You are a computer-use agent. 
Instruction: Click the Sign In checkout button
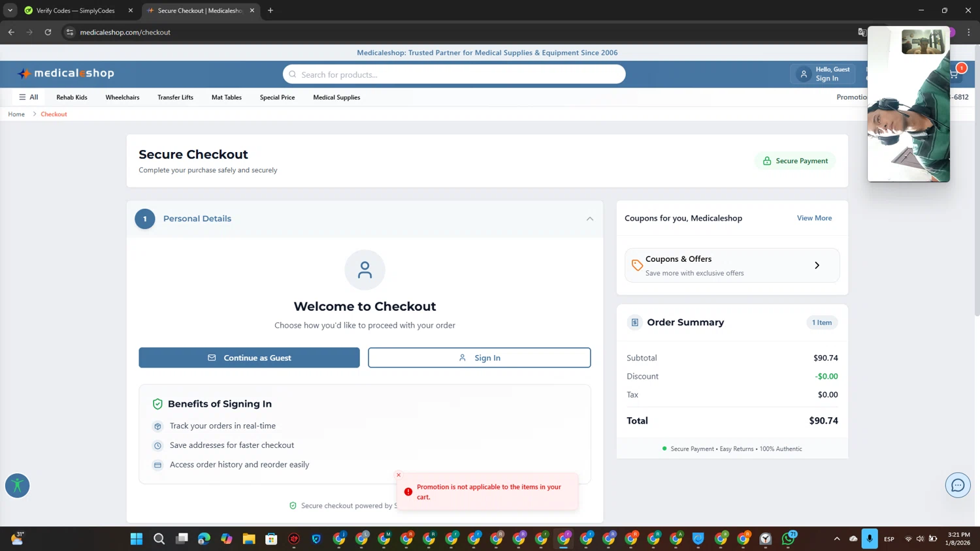tap(480, 358)
